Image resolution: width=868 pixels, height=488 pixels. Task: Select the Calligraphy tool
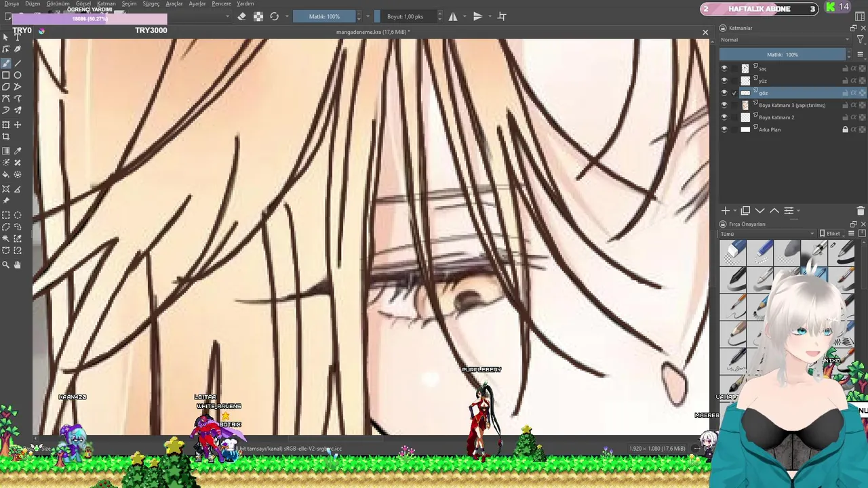coord(18,49)
